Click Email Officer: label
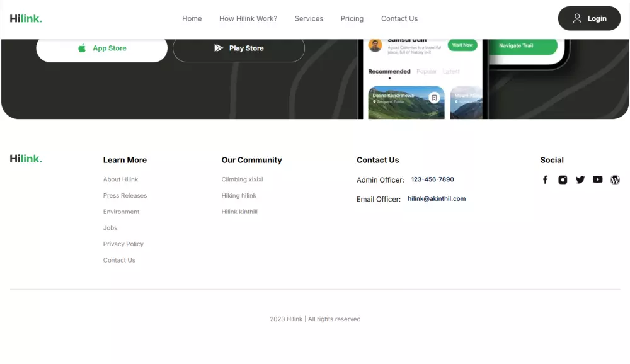The height and width of the screenshot is (364, 630). pyautogui.click(x=378, y=199)
